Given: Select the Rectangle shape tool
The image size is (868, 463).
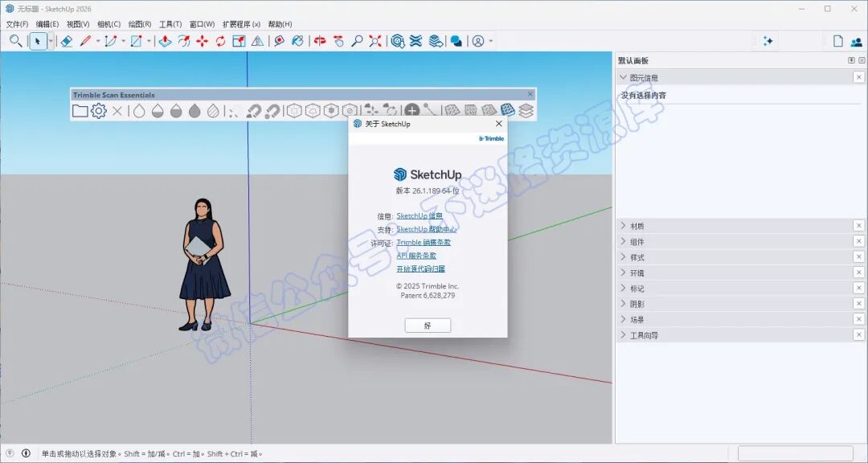Looking at the screenshot, I should click(136, 41).
